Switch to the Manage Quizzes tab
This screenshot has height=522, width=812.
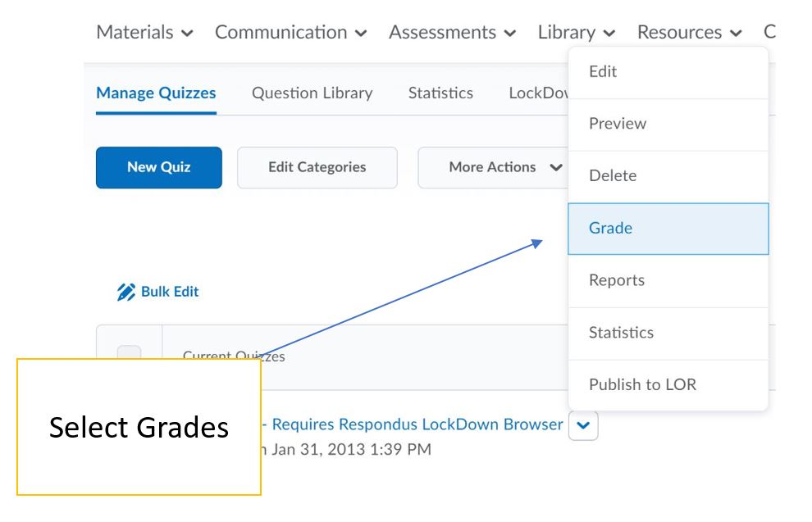click(x=156, y=93)
